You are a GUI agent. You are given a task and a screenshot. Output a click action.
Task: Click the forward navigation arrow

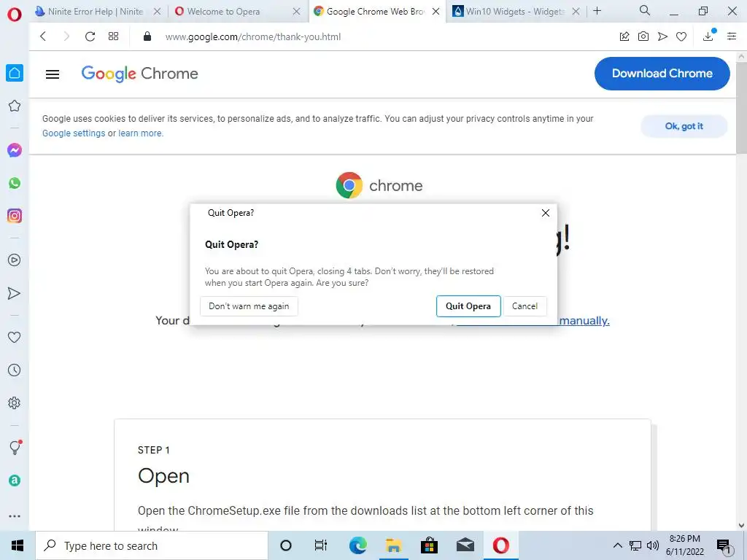66,36
